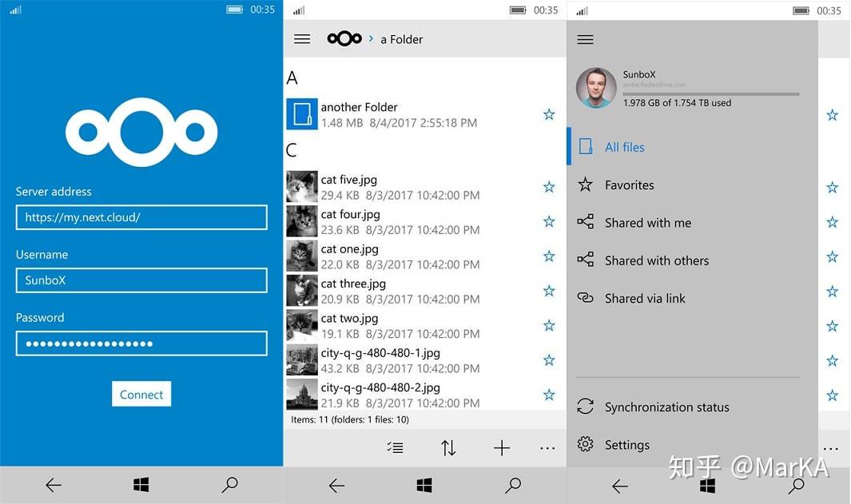Click the breadcrumb chevron separator
This screenshot has width=851, height=504.
(x=372, y=38)
